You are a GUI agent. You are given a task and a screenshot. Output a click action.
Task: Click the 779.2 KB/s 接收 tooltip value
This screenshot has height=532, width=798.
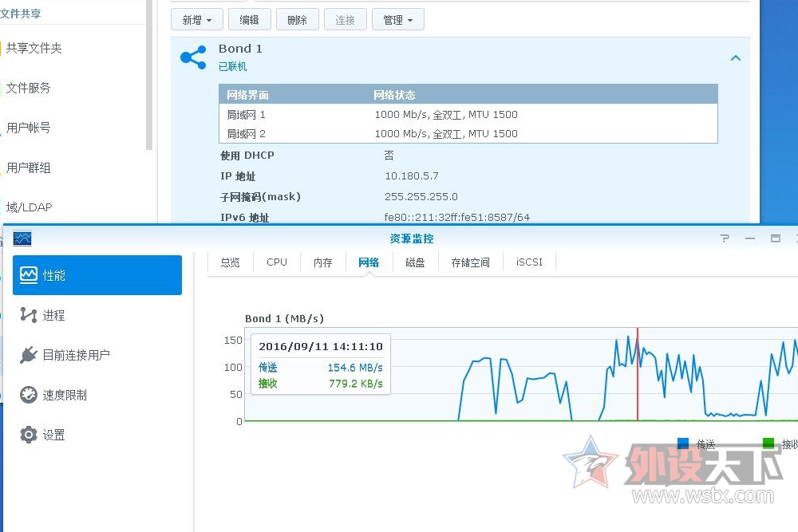coord(355,384)
